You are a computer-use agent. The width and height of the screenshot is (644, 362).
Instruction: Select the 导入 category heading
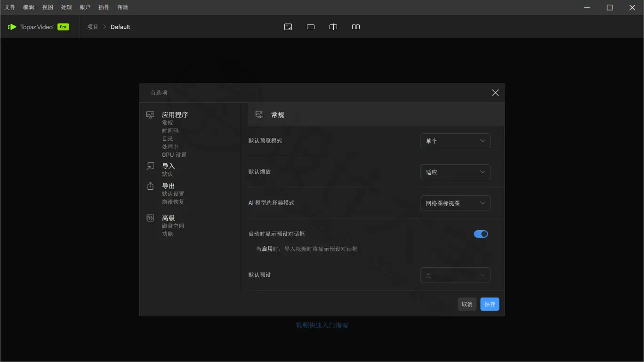click(x=169, y=166)
